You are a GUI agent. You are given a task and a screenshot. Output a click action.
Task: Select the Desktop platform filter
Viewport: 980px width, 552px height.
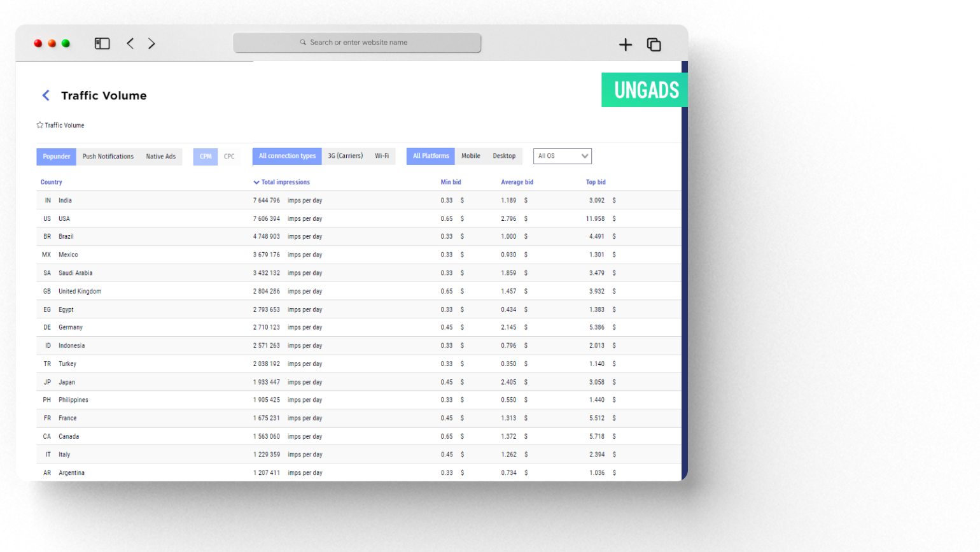504,156
